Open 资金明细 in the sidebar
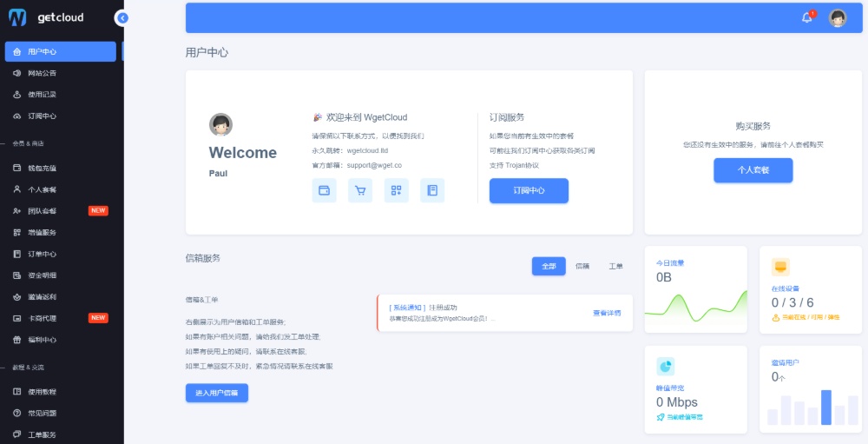 click(61, 275)
